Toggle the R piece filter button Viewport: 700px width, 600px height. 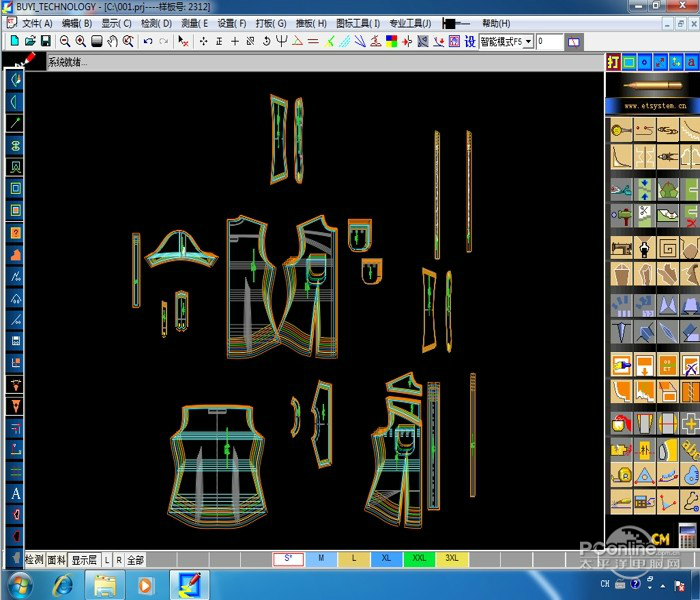(119, 560)
